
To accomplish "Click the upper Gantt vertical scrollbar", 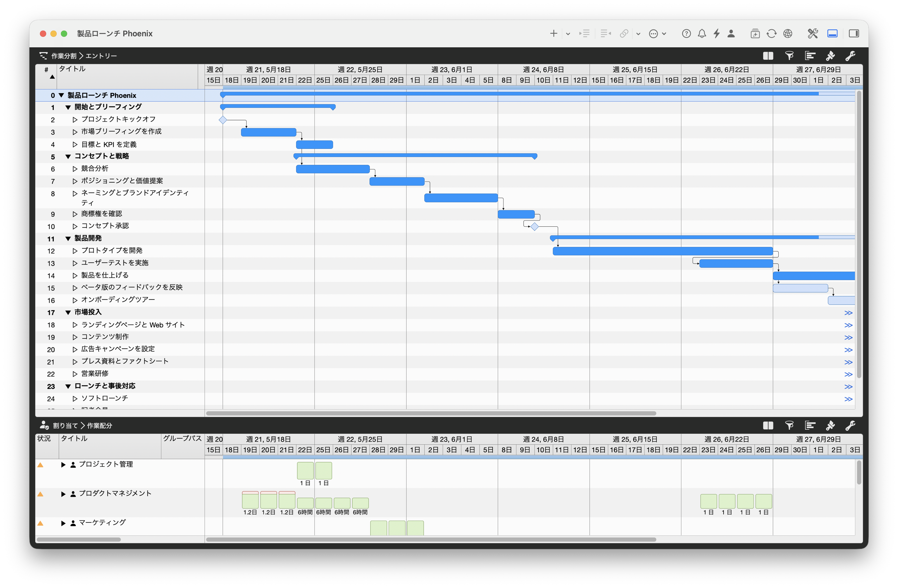I will pos(859,234).
